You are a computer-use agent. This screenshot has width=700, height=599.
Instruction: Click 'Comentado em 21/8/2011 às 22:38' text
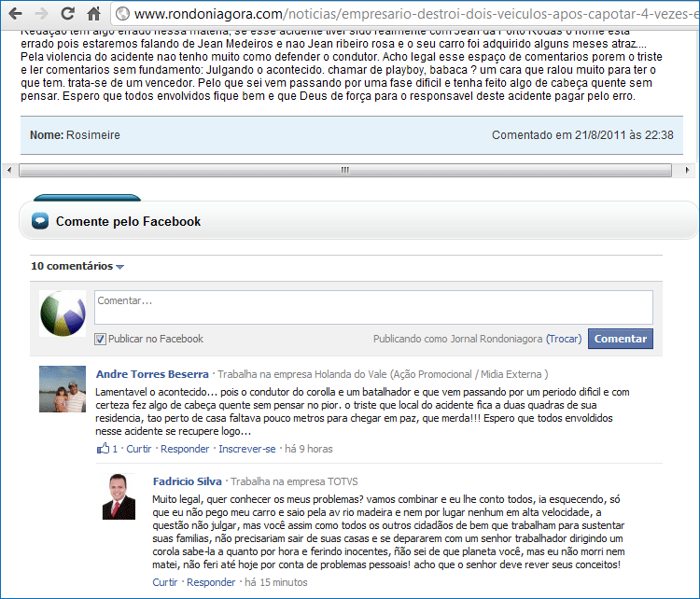pyautogui.click(x=582, y=134)
